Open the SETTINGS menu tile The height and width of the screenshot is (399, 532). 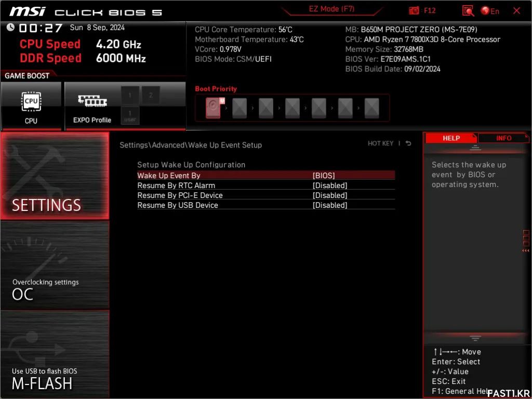point(55,176)
